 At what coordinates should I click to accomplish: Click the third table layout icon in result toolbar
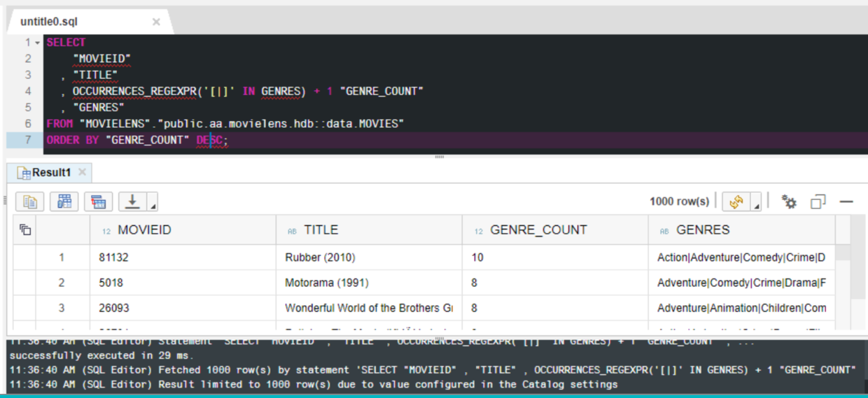pyautogui.click(x=99, y=202)
